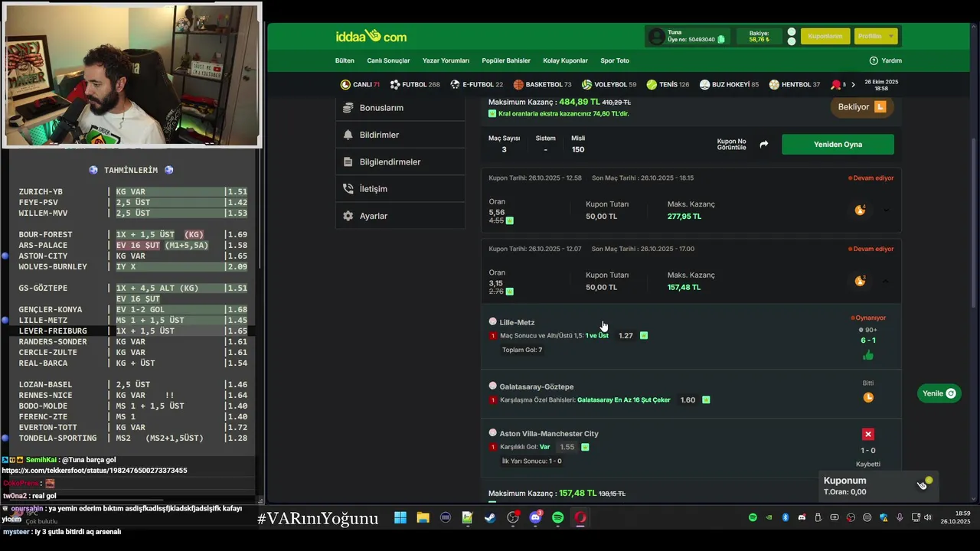Collapse the 157,48 TL coupon details
The width and height of the screenshot is (980, 551).
tap(886, 282)
